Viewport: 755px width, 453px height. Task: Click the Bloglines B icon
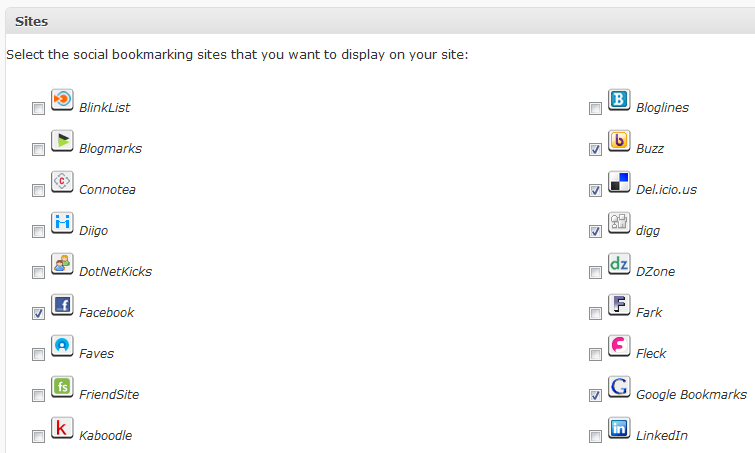[x=619, y=100]
